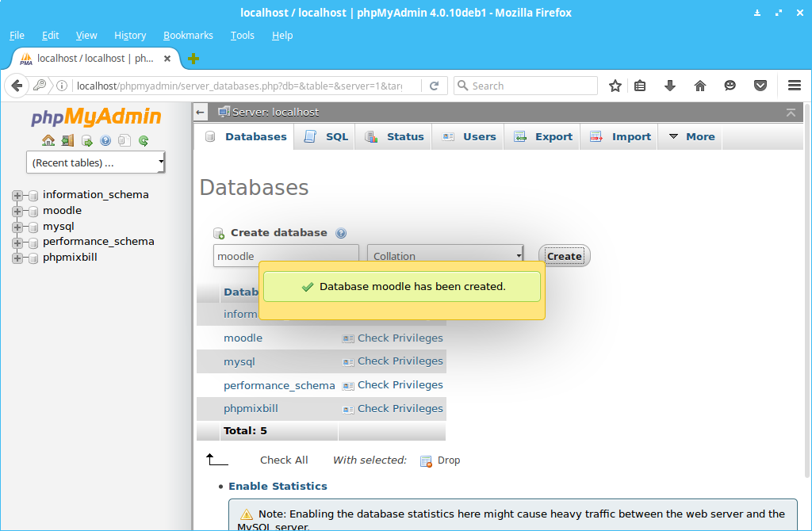
Task: Reload navigation frame with green refresh icon
Action: (x=144, y=140)
